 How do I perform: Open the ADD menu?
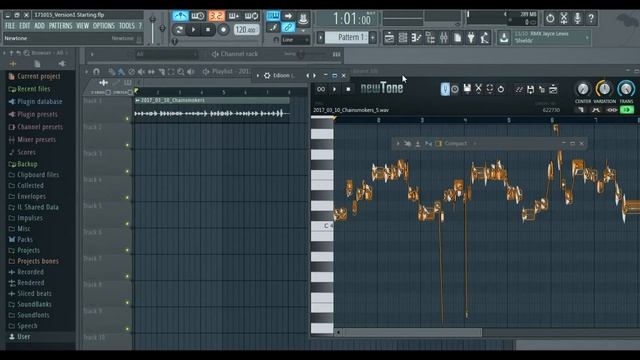[x=39, y=26]
